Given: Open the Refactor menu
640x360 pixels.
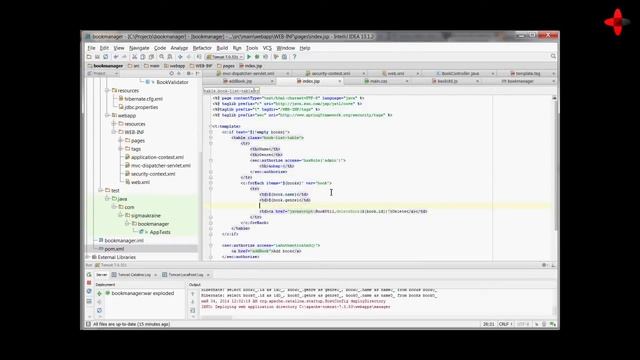Looking at the screenshot, I should (202, 48).
